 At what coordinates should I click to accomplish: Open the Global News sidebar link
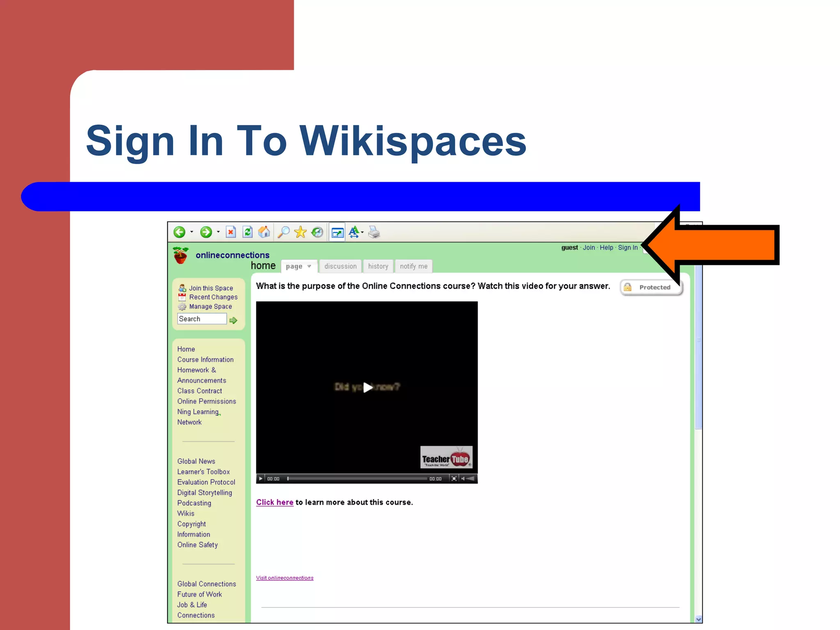(196, 461)
